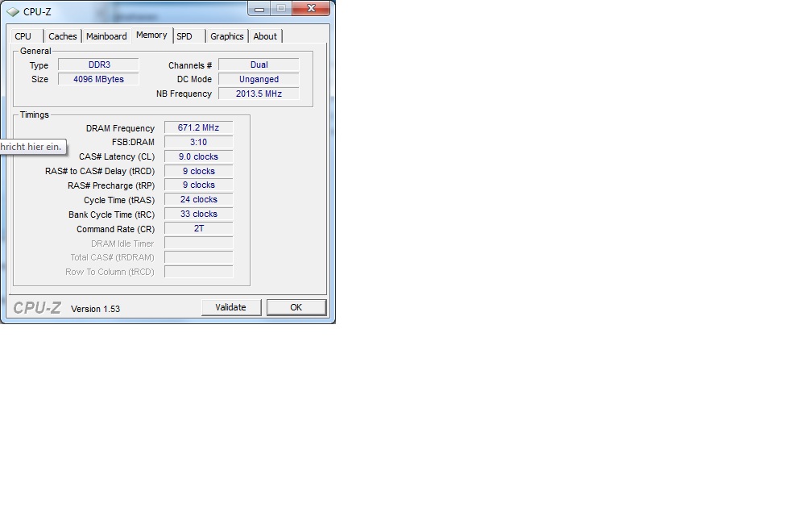Click the DC Mode label
The width and height of the screenshot is (812, 508).
(194, 79)
